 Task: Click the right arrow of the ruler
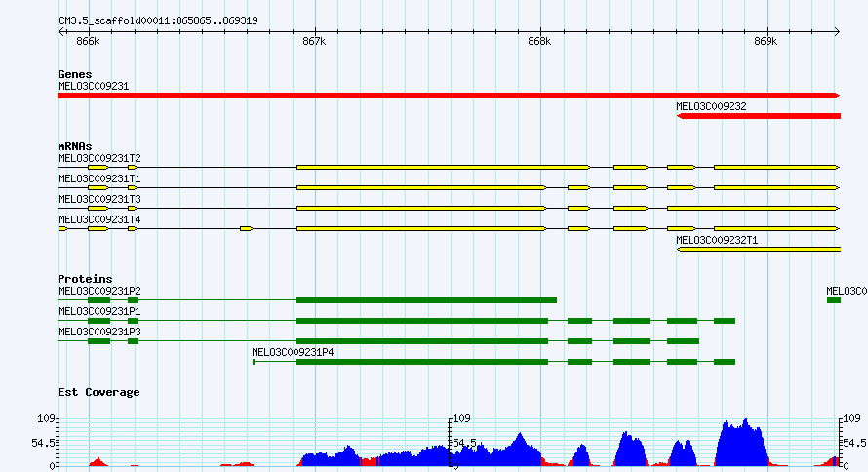tap(837, 32)
